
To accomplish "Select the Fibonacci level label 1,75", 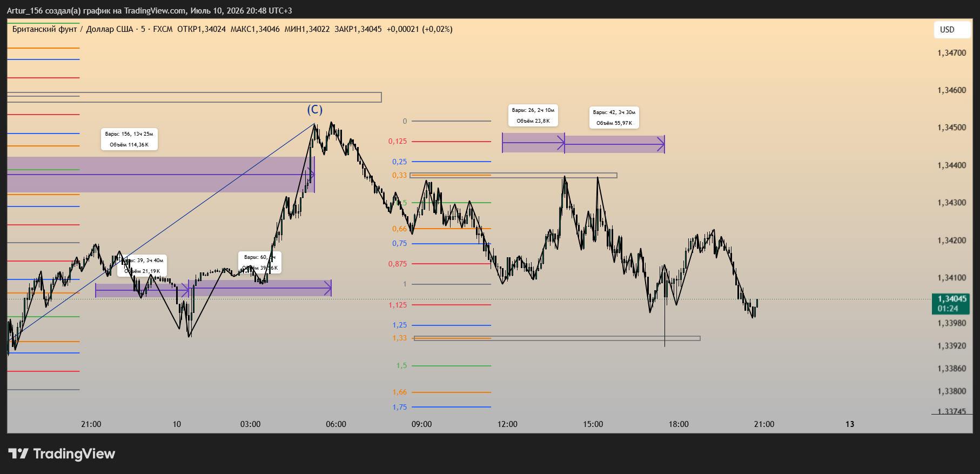I will coord(400,408).
